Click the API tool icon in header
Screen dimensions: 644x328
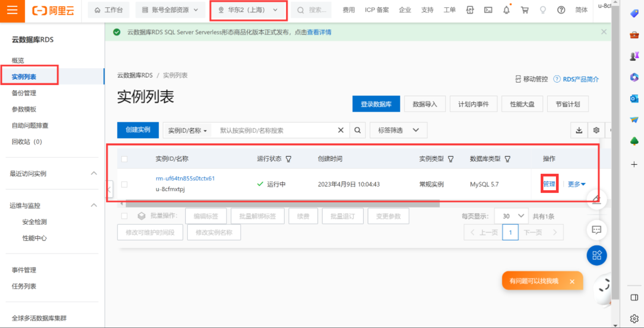coord(470,10)
